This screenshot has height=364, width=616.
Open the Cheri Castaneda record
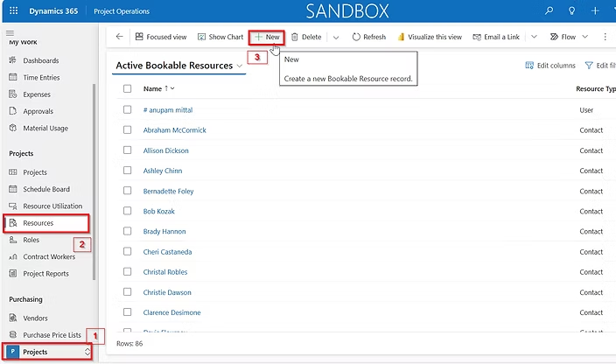(x=167, y=252)
